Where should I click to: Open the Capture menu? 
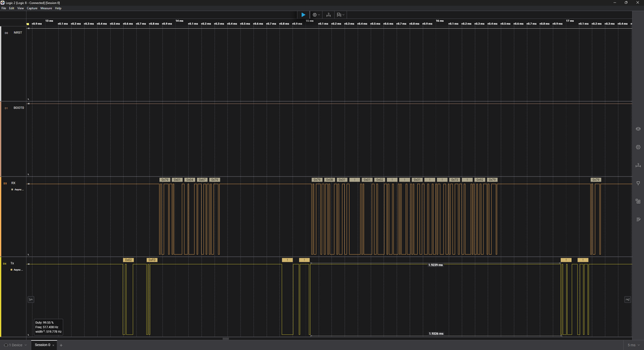[x=32, y=8]
